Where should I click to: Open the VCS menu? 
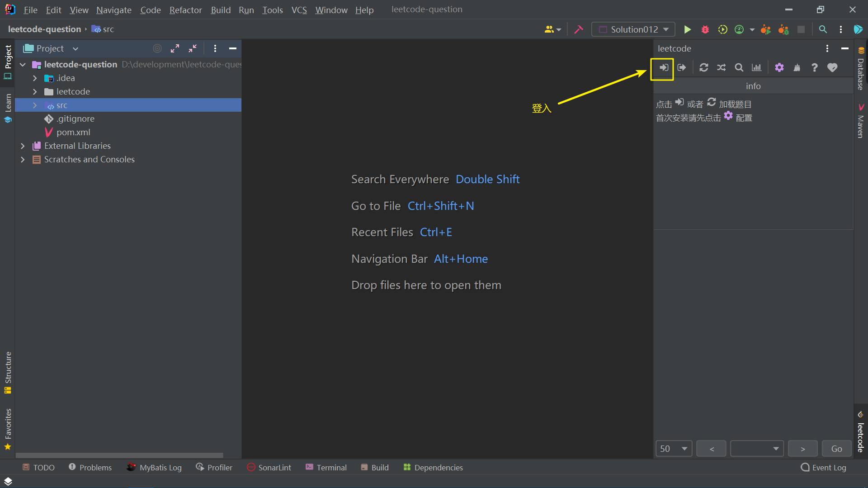tap(299, 9)
